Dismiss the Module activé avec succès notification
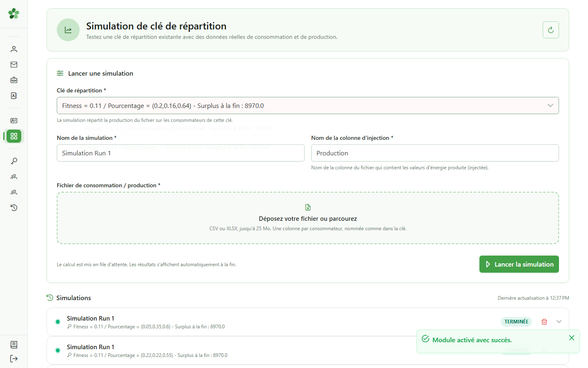588x368 pixels. click(x=572, y=338)
